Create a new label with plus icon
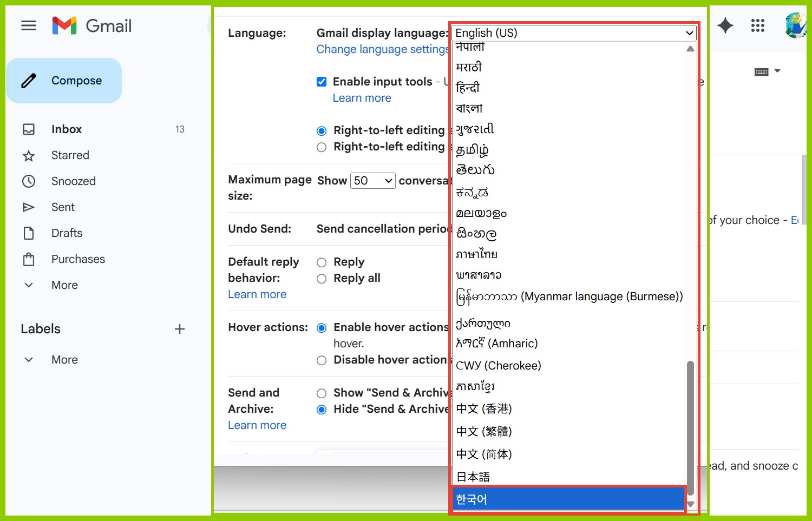The image size is (812, 521). pos(180,329)
